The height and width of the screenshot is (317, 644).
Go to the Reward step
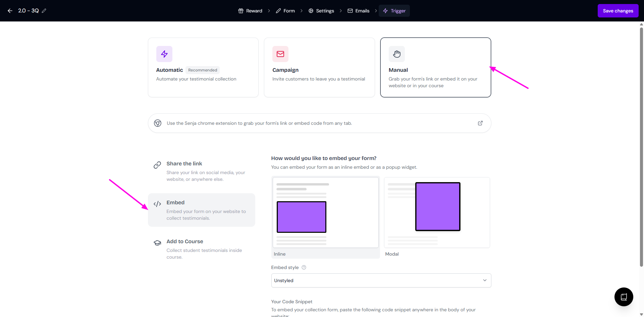pos(250,11)
